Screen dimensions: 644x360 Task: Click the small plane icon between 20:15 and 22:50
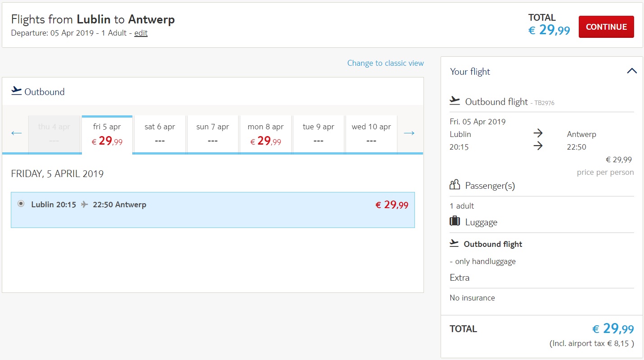[85, 205]
